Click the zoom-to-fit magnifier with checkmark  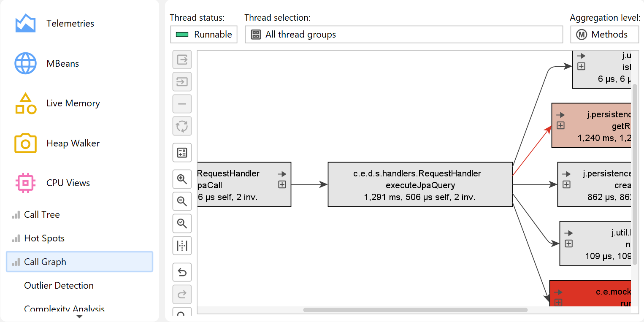tap(182, 223)
